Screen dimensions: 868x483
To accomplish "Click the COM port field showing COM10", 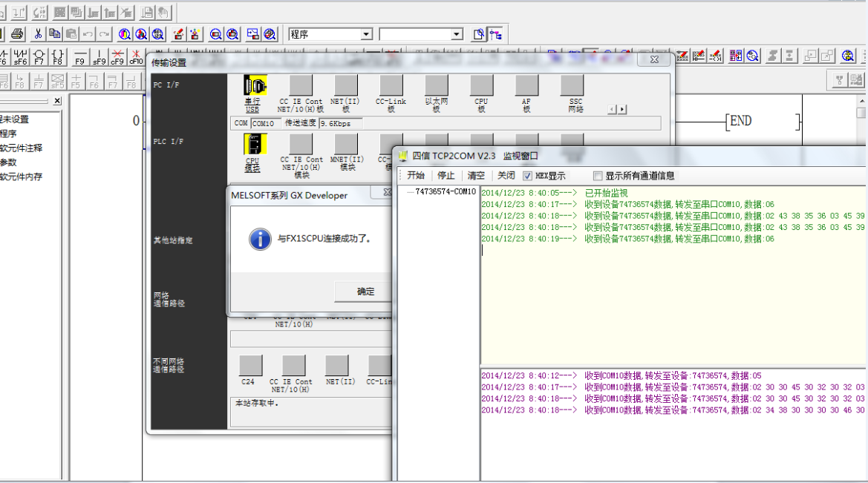I will click(266, 123).
